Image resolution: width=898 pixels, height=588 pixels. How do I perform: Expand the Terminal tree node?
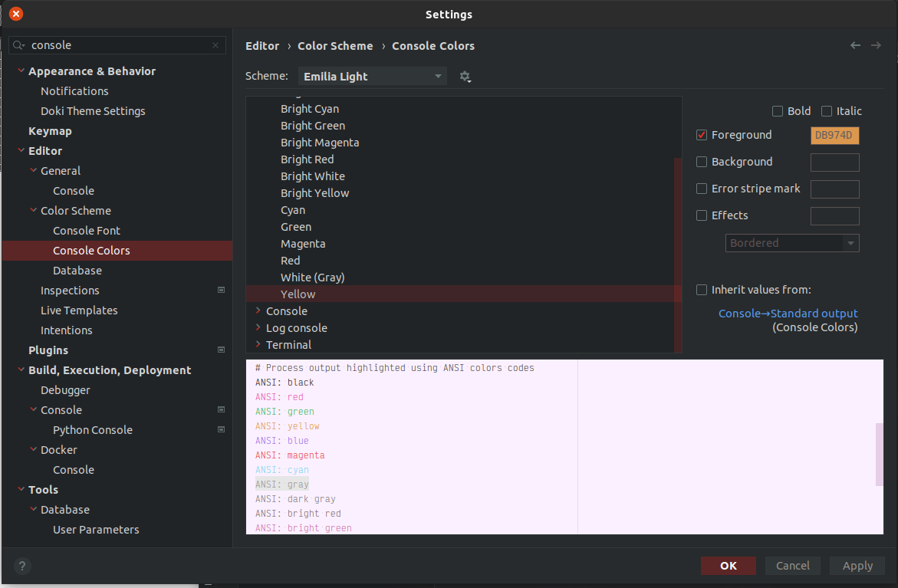click(259, 344)
